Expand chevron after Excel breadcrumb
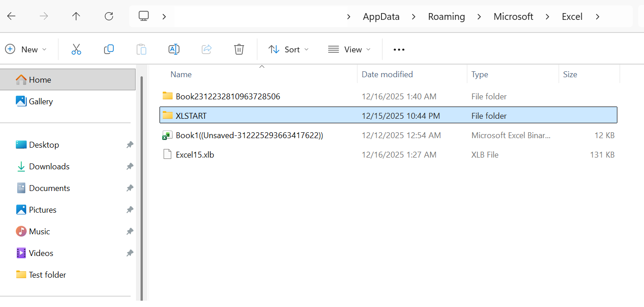The image size is (644, 307). point(597,17)
